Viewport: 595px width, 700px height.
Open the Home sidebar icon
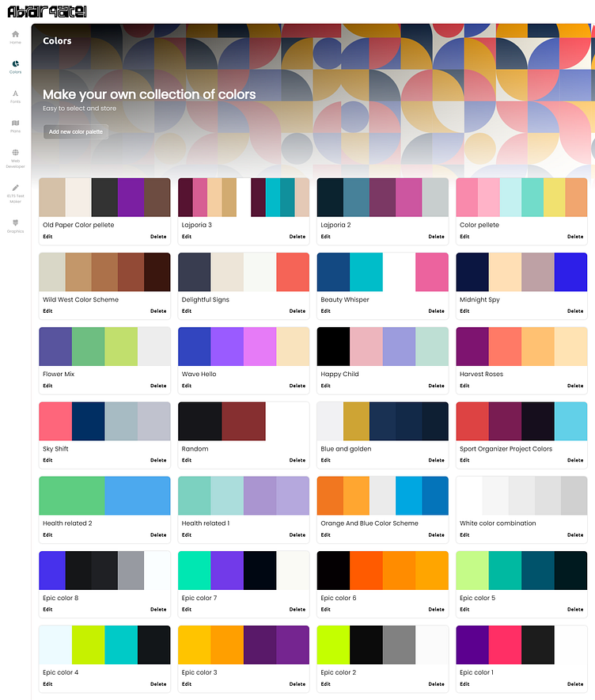click(15, 34)
